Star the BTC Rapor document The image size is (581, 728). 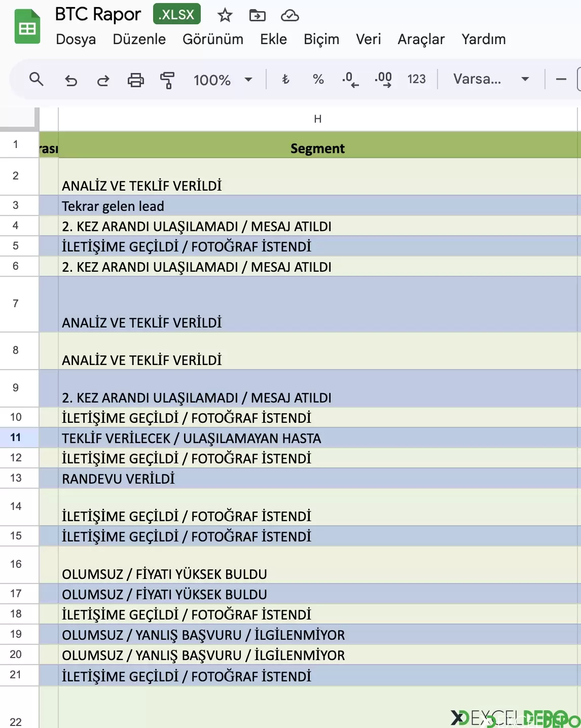coord(225,15)
